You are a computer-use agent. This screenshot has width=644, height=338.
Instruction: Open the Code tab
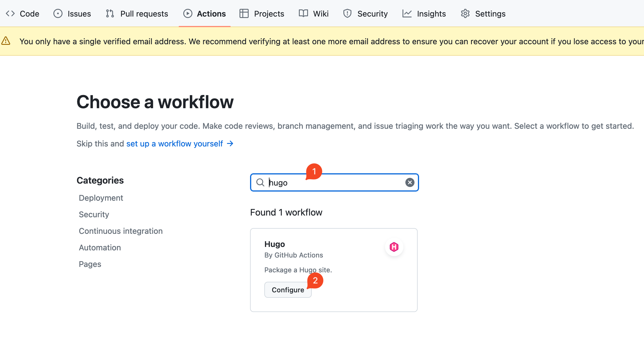(x=23, y=14)
